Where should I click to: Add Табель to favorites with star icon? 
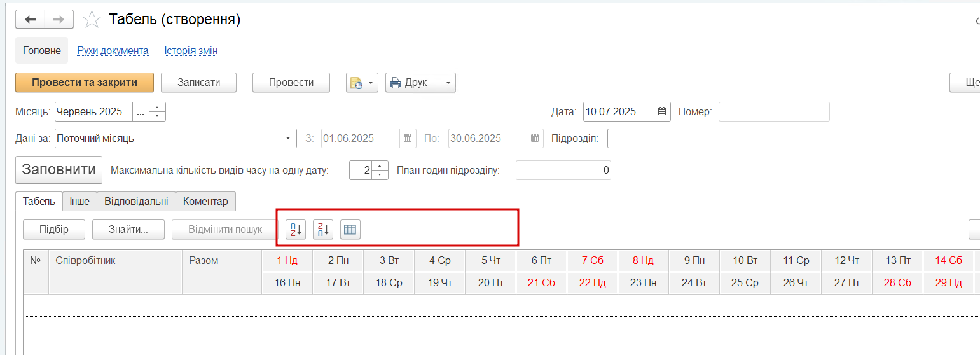point(92,20)
